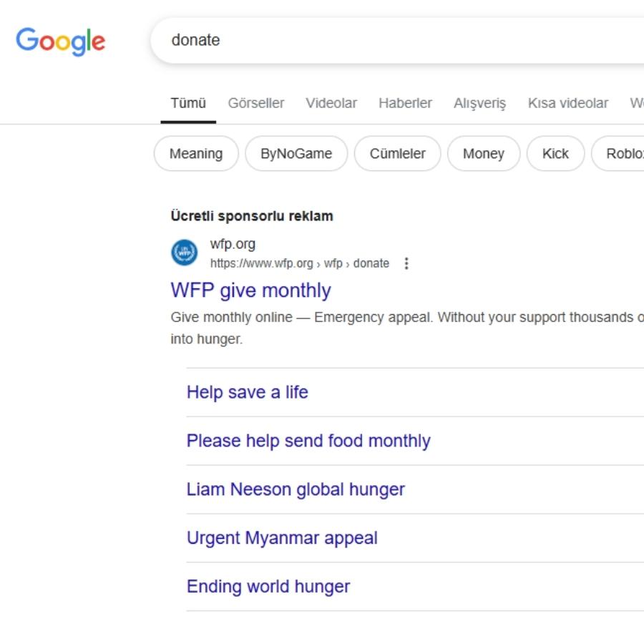Select the Tümü tab
Screen dimensions: 644x644
point(188,103)
